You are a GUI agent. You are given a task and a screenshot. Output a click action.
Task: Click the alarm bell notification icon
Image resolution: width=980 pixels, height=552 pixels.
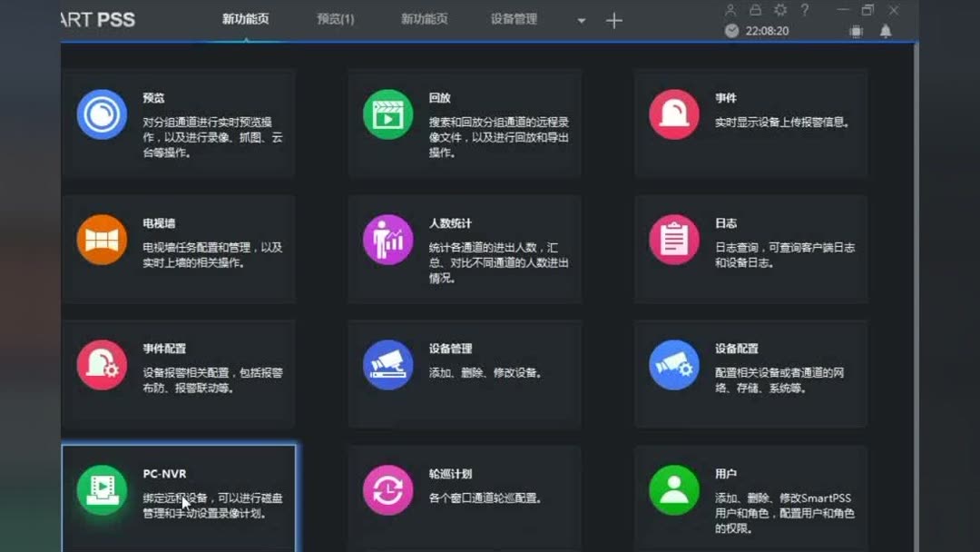pyautogui.click(x=886, y=31)
